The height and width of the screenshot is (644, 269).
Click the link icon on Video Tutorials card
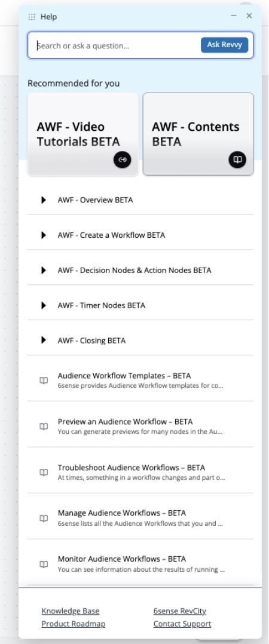click(x=123, y=160)
